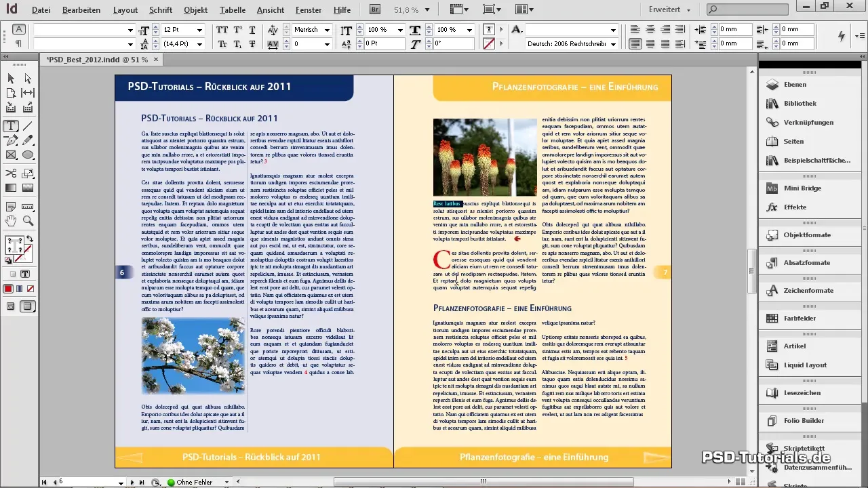Open the Absatzformate panel

(x=807, y=263)
